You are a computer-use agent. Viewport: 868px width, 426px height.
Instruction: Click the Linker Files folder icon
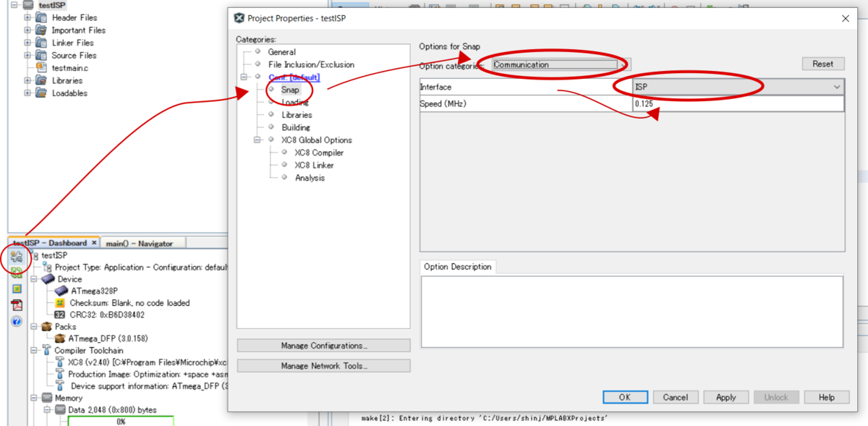[41, 43]
